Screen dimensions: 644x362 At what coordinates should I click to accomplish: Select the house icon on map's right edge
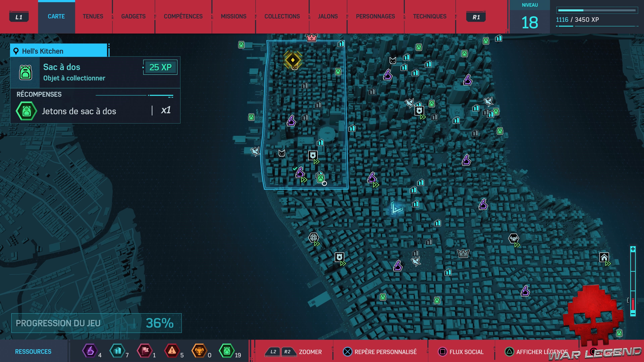604,257
